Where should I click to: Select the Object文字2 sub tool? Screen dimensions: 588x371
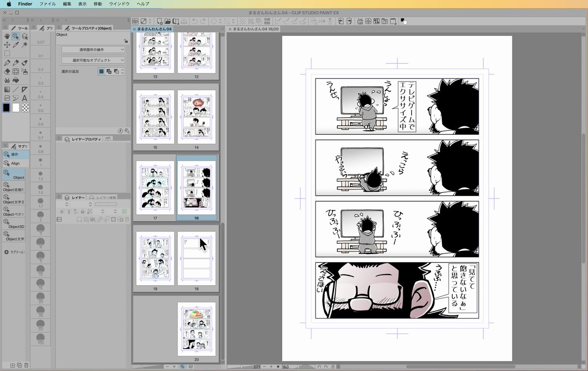[14, 198]
